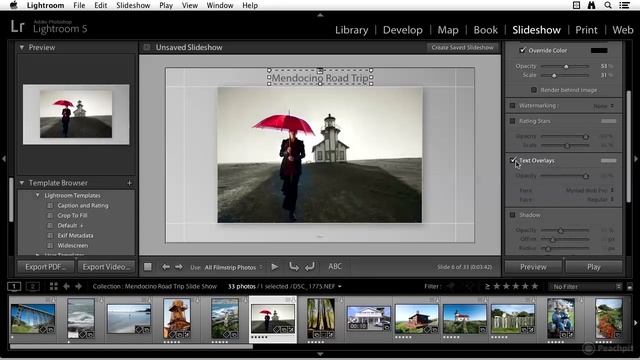Collapse the Preview panel triangle
The image size is (640, 360).
pos(22,47)
